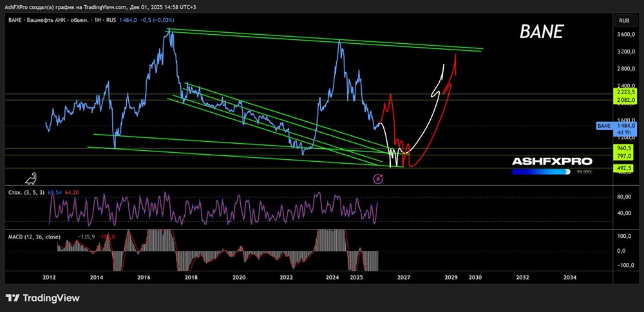The height and width of the screenshot is (312, 644).
Task: Open the TradingView logo at bottom left
Action: click(43, 298)
